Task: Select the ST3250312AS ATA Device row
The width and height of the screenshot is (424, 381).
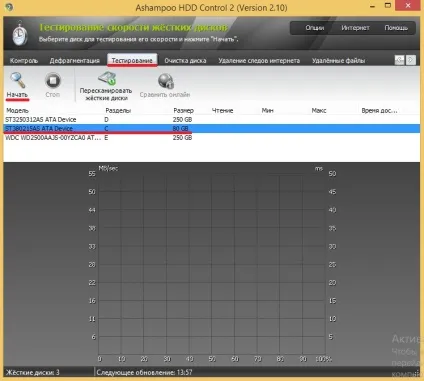Action: click(x=212, y=119)
